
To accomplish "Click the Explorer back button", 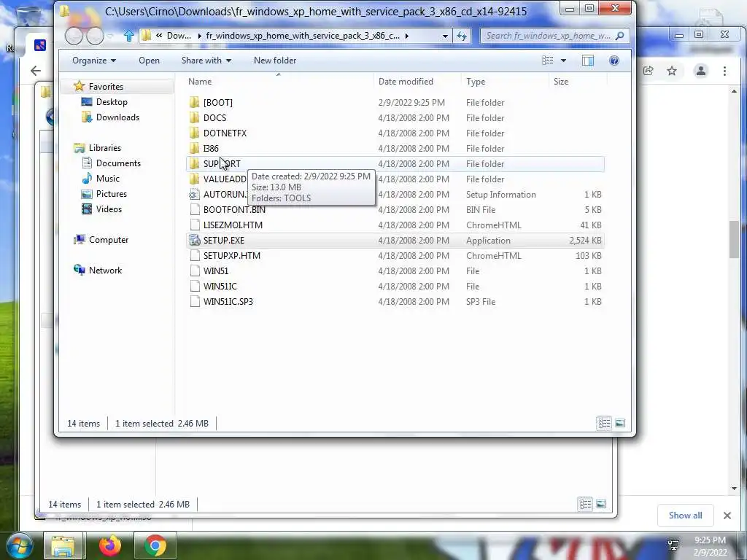I will 74,36.
